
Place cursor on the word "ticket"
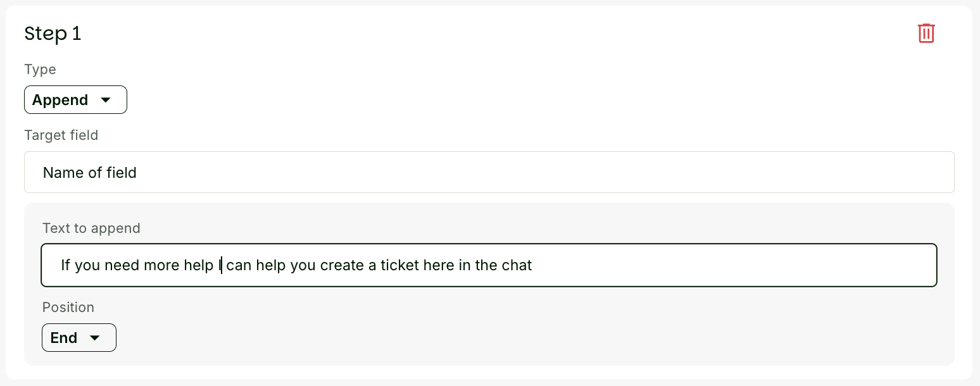pyautogui.click(x=399, y=265)
